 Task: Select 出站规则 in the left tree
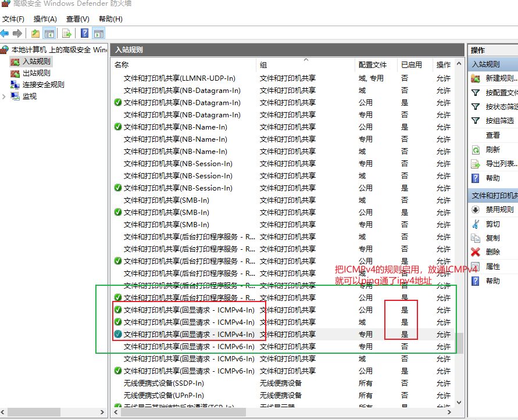pos(36,73)
